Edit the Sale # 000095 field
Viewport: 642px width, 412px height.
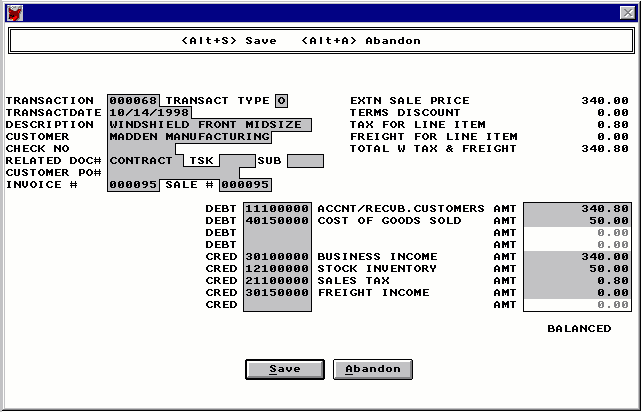245,185
